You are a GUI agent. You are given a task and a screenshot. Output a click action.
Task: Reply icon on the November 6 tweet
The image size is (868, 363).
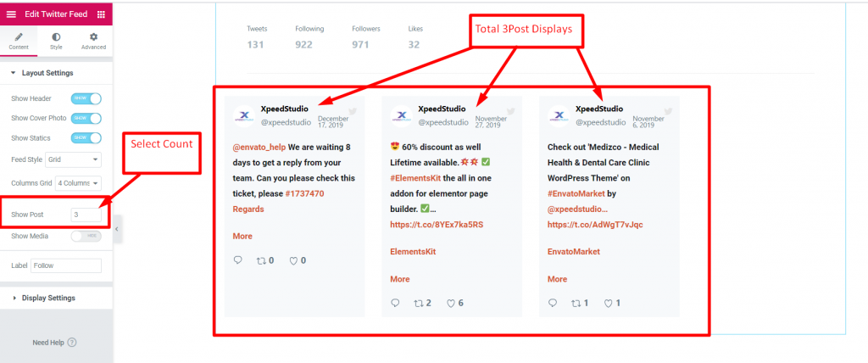point(553,303)
